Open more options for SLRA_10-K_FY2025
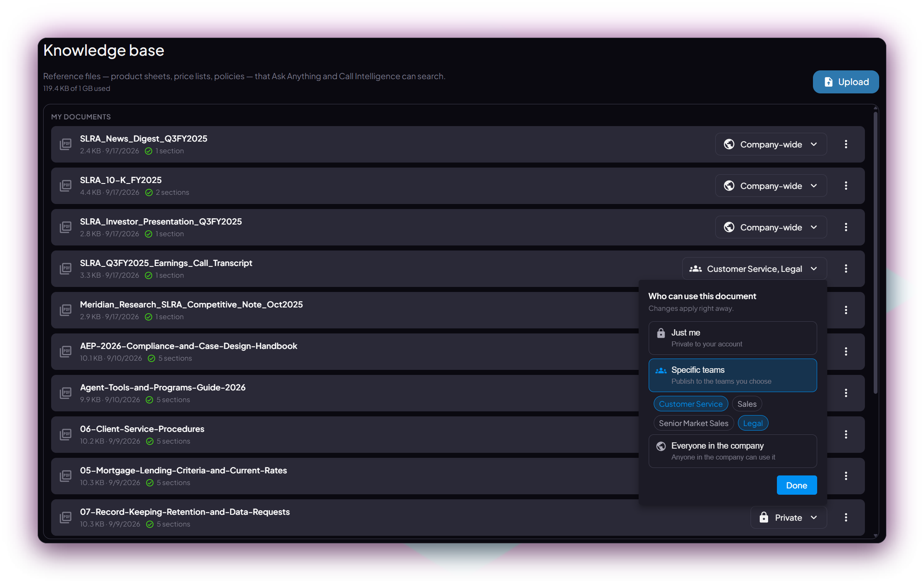The image size is (924, 581). click(846, 186)
